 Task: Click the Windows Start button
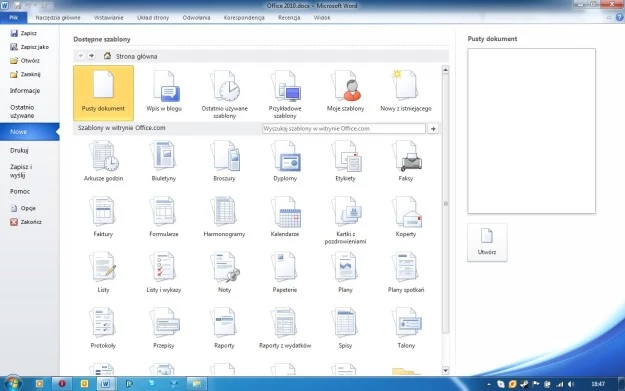pos(13,383)
